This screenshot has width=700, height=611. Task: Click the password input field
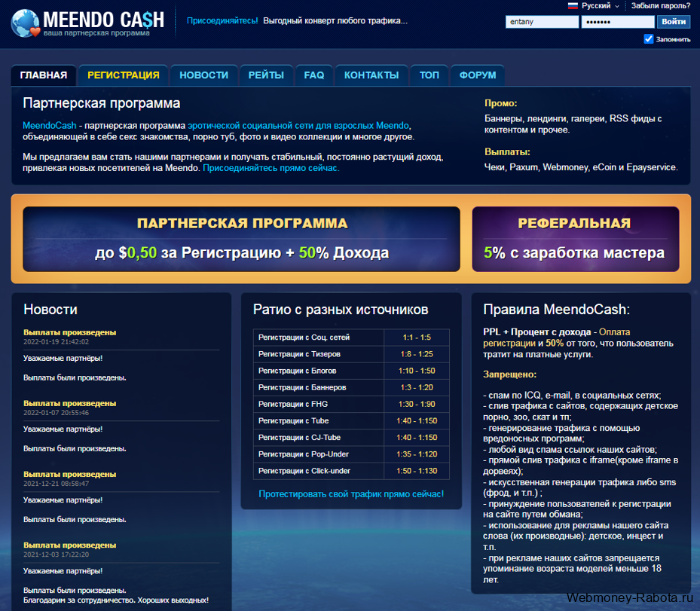pos(618,21)
